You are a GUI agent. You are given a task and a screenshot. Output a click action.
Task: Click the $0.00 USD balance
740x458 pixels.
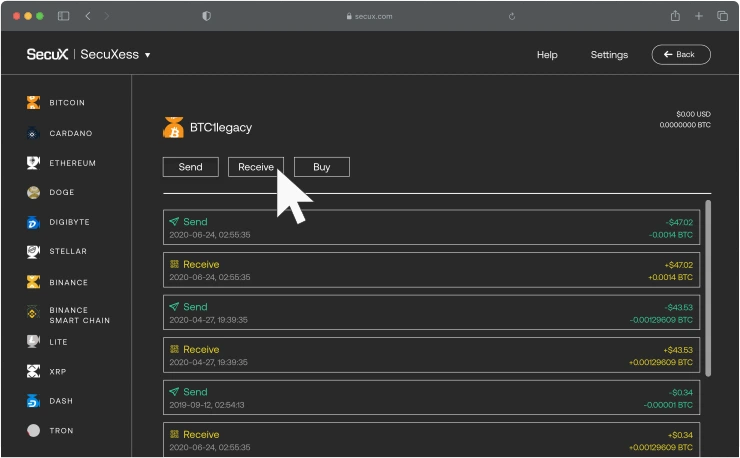[x=693, y=114]
